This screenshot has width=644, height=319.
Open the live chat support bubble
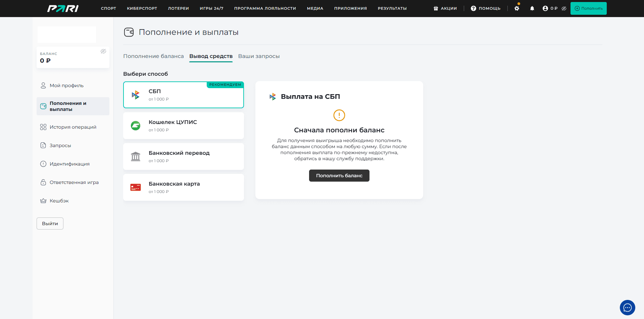pos(628,308)
